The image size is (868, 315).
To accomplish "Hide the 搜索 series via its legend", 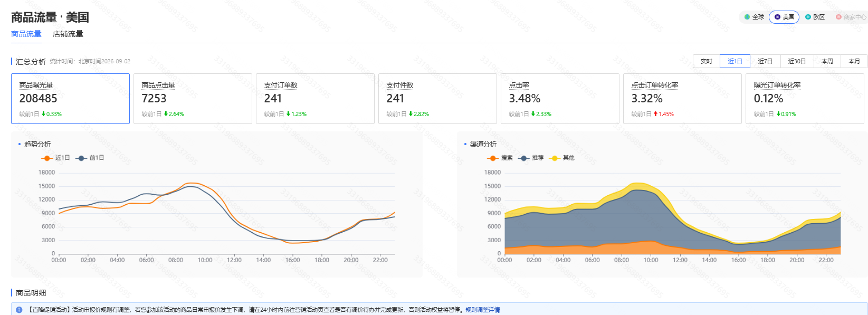I will point(493,158).
